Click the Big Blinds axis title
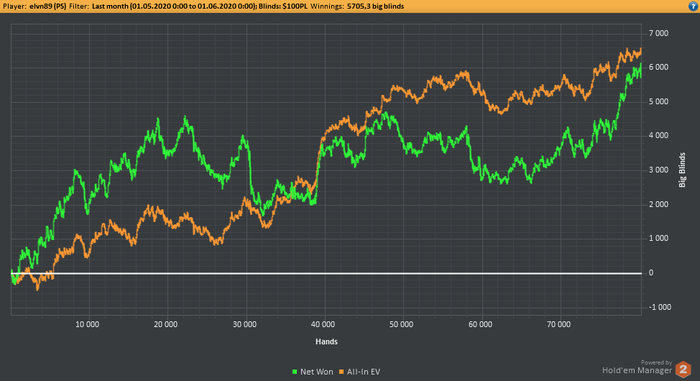Screen dimensions: 700x381 (x=682, y=170)
